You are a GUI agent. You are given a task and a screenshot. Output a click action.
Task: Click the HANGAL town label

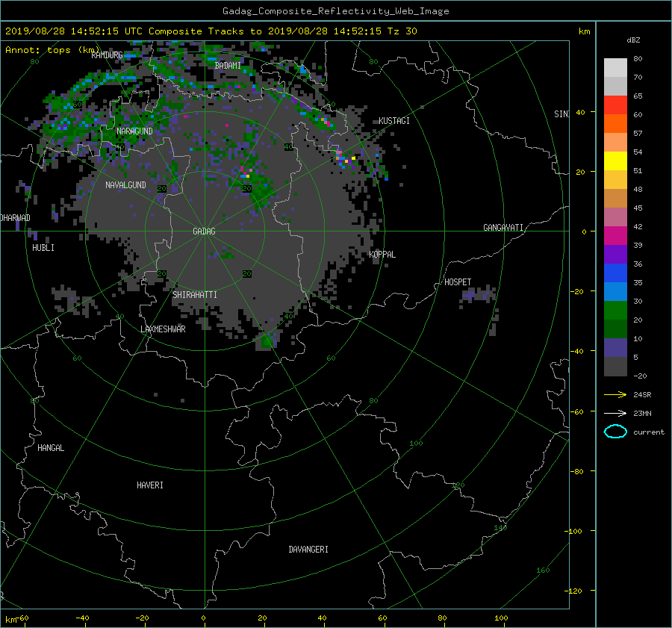[51, 448]
